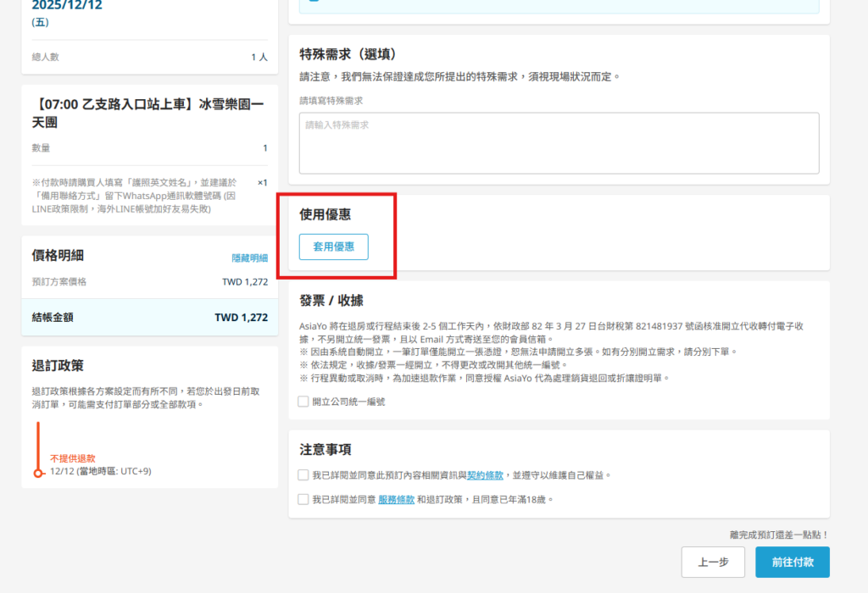
Task: Click the 套用優惠 button
Action: click(333, 247)
